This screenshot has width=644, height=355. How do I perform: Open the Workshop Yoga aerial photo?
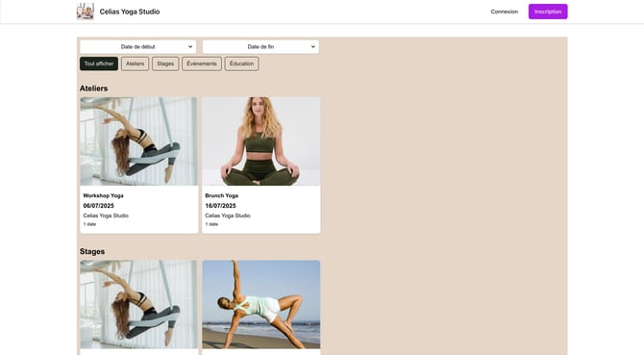138,141
